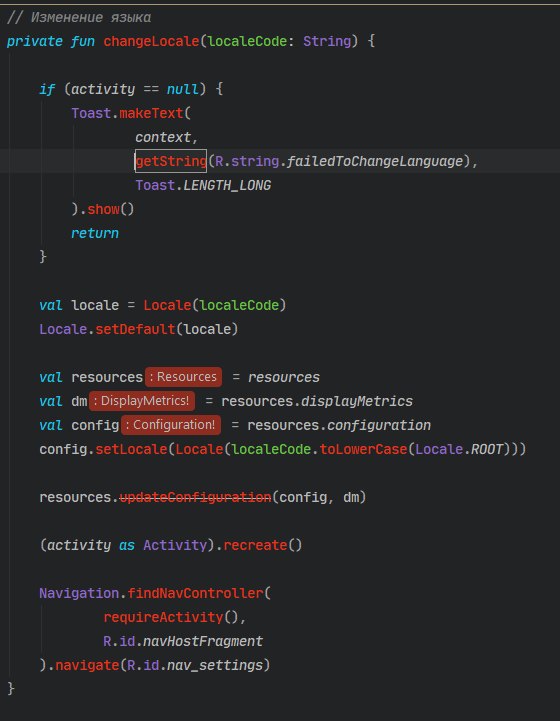This screenshot has width=560, height=721.
Task: Click the ': Configuration!' inlay type hint
Action: click(x=171, y=425)
